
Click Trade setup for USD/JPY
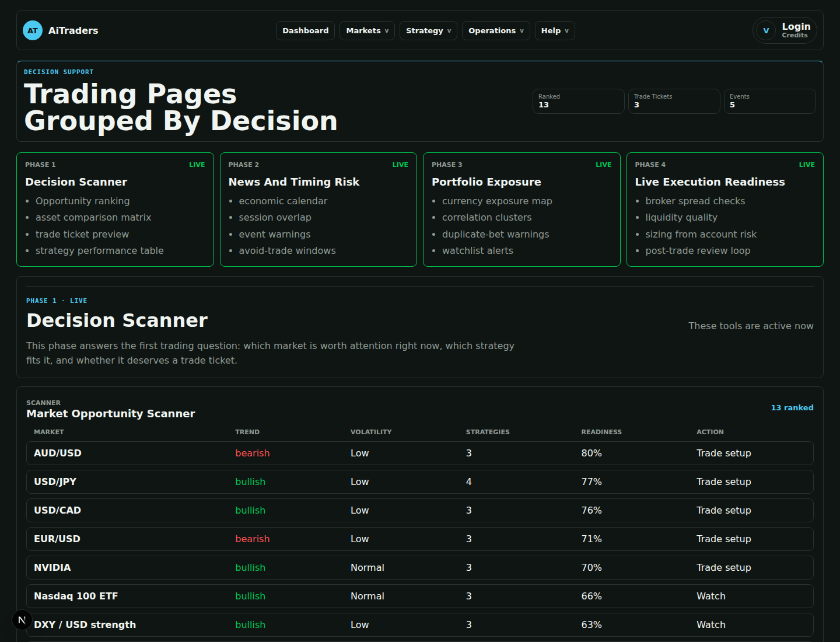[x=723, y=481]
